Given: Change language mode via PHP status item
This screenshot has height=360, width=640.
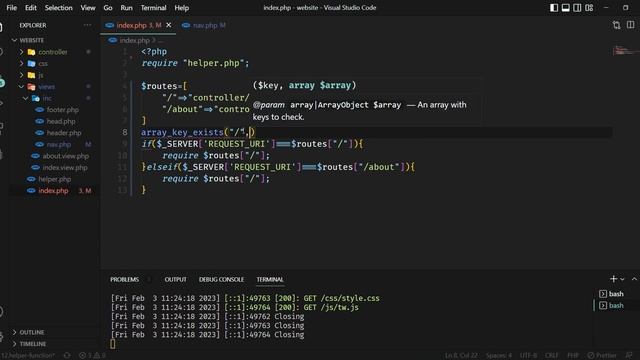Looking at the screenshot, I should click(x=573, y=356).
